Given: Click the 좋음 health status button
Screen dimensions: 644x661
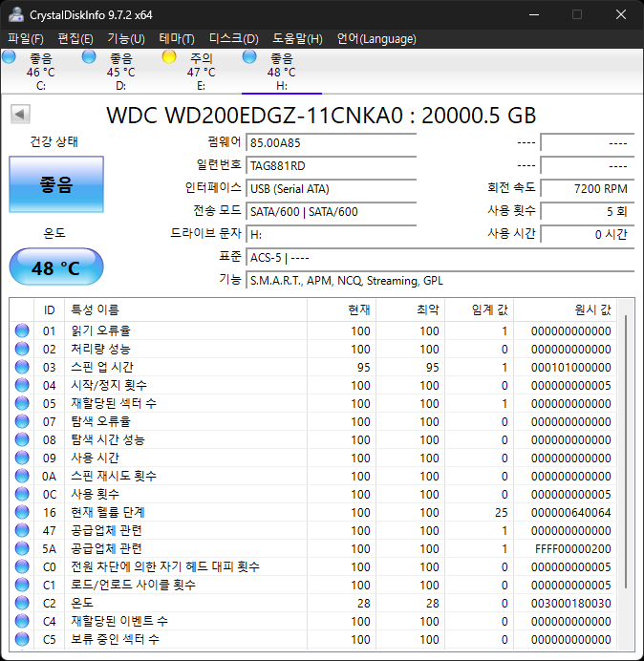Looking at the screenshot, I should pos(56,184).
